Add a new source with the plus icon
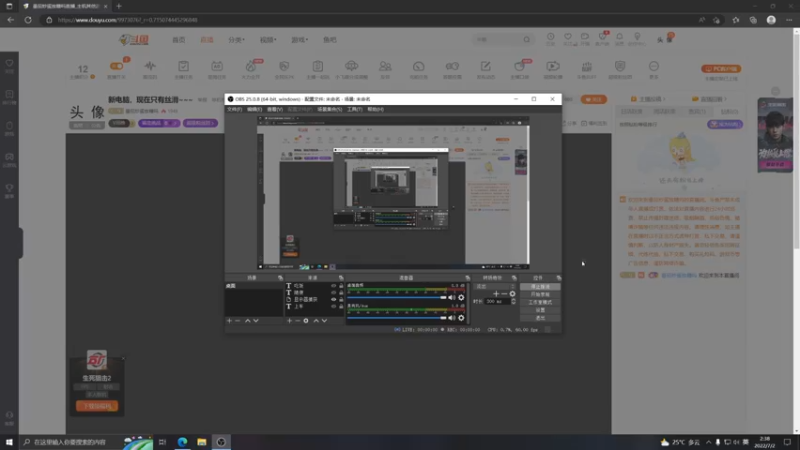This screenshot has height=450, width=800. pyautogui.click(x=289, y=321)
